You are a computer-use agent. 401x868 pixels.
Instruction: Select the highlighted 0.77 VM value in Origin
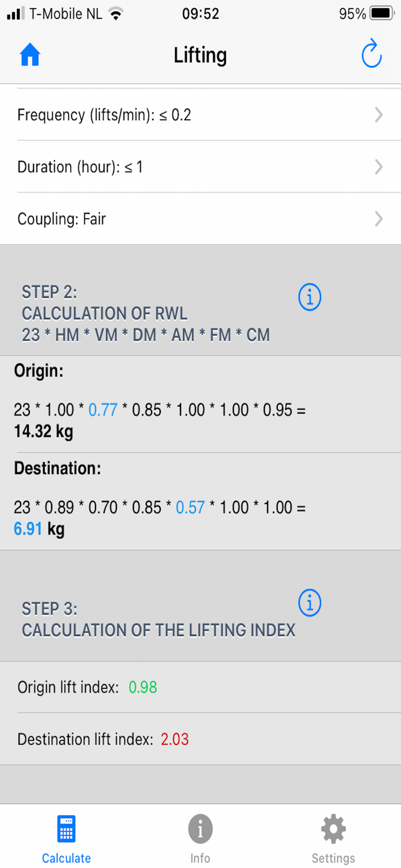click(104, 410)
